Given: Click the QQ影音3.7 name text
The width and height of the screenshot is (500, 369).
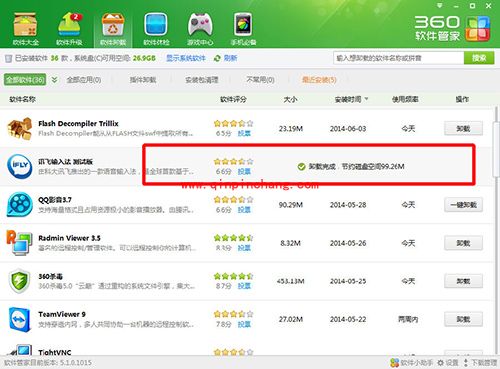Looking at the screenshot, I should coord(55,200).
